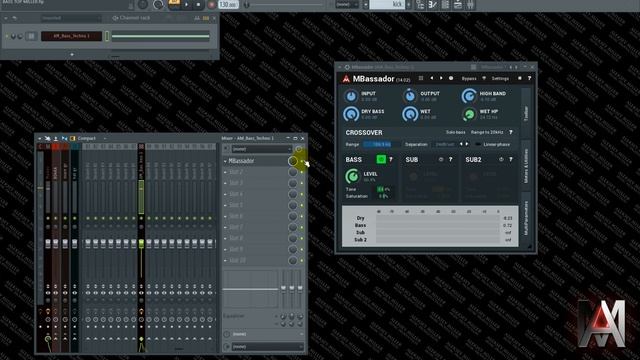Click the MBassador slot mix knob
Screen dimensions: 640x360
pyautogui.click(x=293, y=161)
